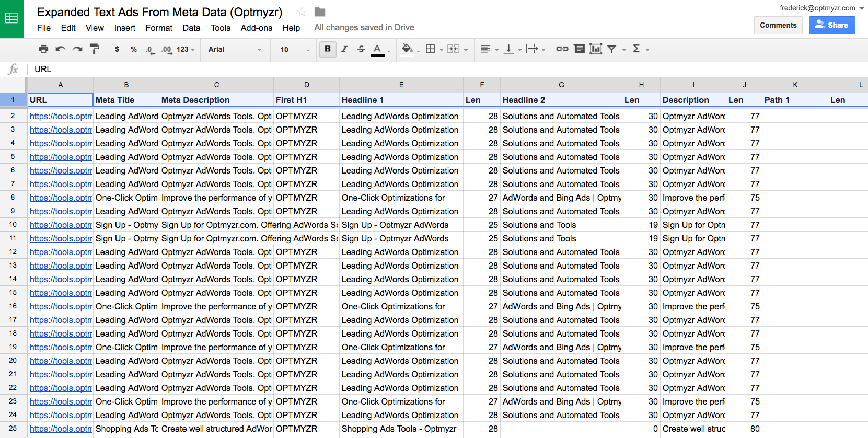
Task: Click the blue Share button
Action: [832, 25]
